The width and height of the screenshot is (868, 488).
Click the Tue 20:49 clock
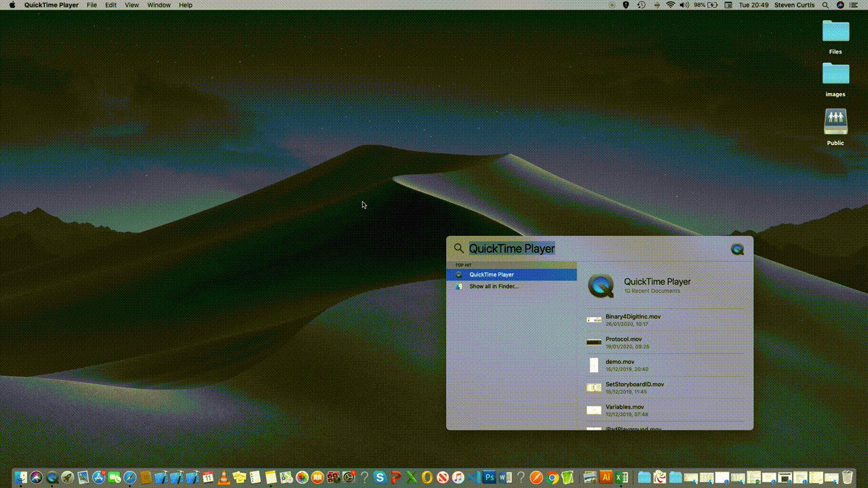(x=753, y=5)
